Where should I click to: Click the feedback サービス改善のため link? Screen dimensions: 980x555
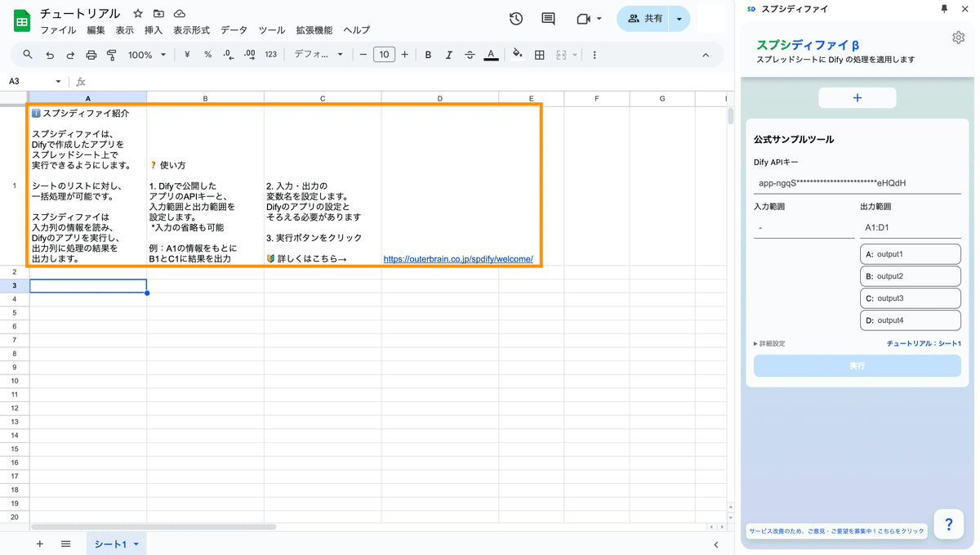click(836, 531)
